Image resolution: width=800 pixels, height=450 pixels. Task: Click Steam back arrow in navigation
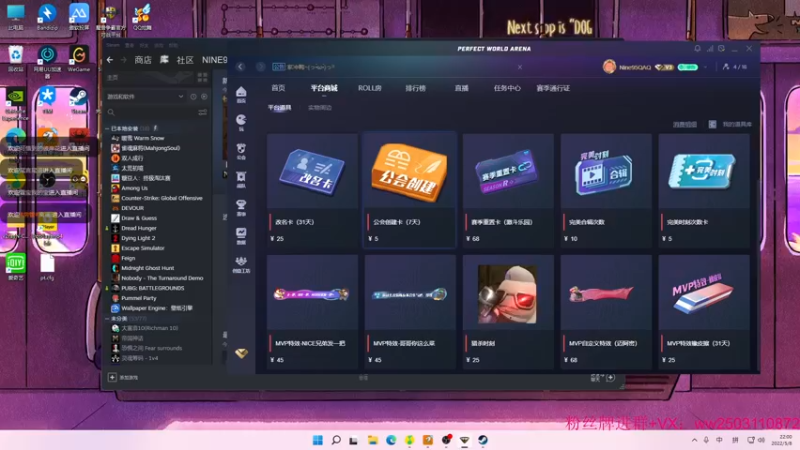click(x=110, y=60)
